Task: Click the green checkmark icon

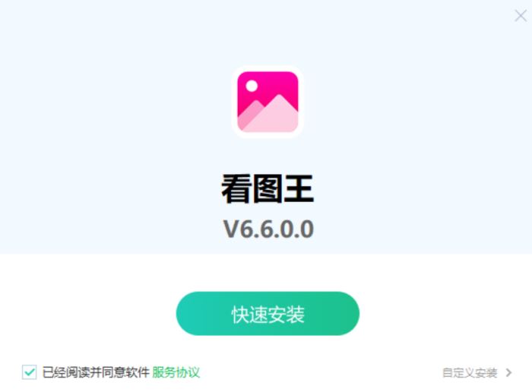Action: point(30,372)
